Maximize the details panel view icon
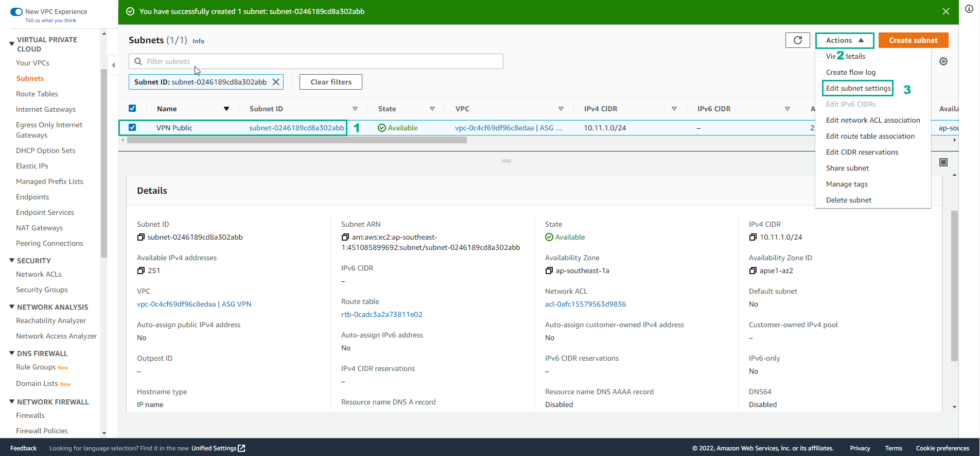This screenshot has width=980, height=456. click(943, 162)
